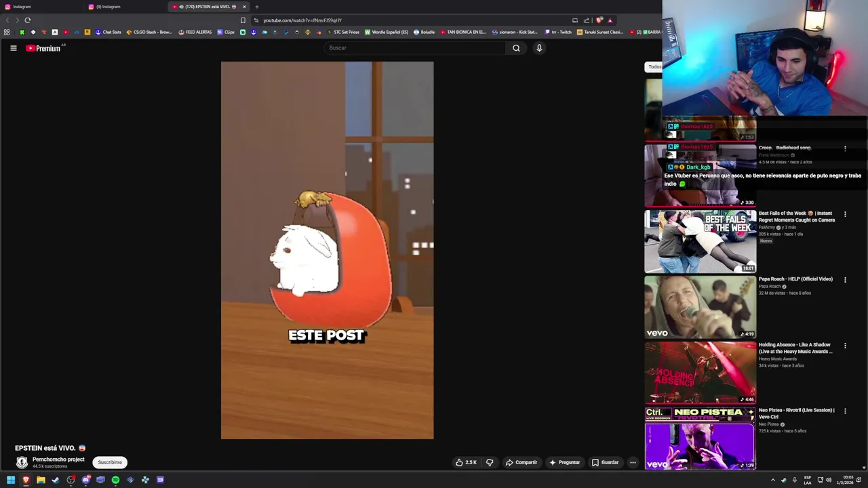Open the Pemchomcho project channel avatar
This screenshot has width=868, height=488.
pyautogui.click(x=22, y=462)
